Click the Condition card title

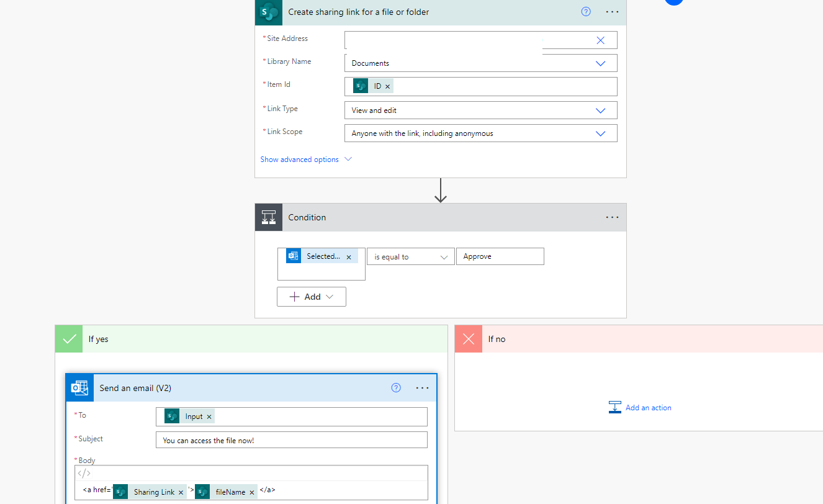point(307,217)
